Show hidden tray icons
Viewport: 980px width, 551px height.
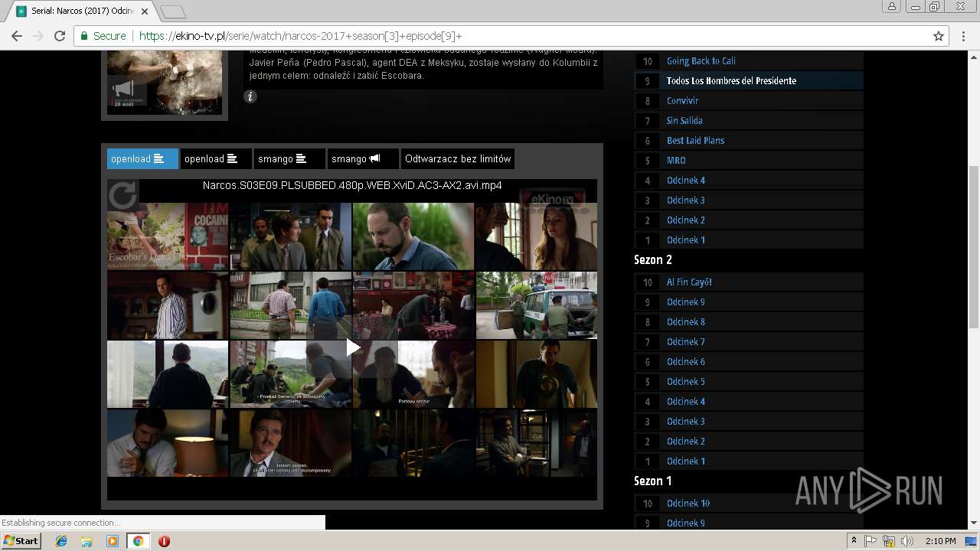click(854, 541)
